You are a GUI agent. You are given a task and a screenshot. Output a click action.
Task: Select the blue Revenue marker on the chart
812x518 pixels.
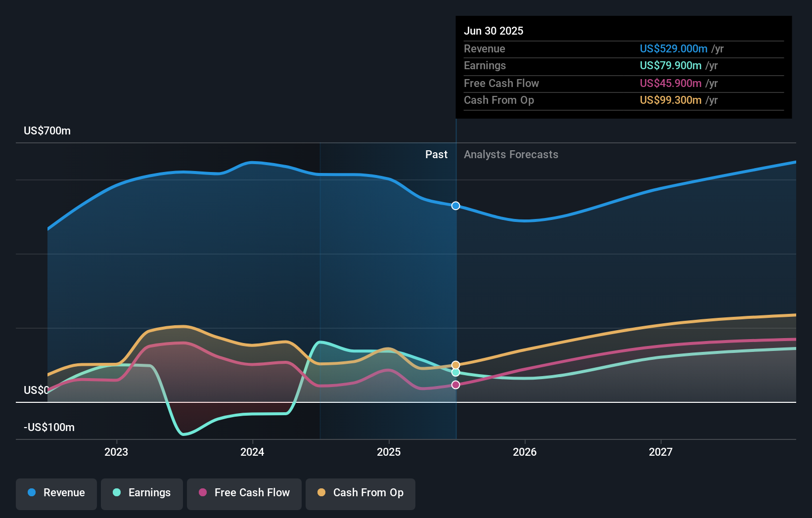tap(455, 206)
